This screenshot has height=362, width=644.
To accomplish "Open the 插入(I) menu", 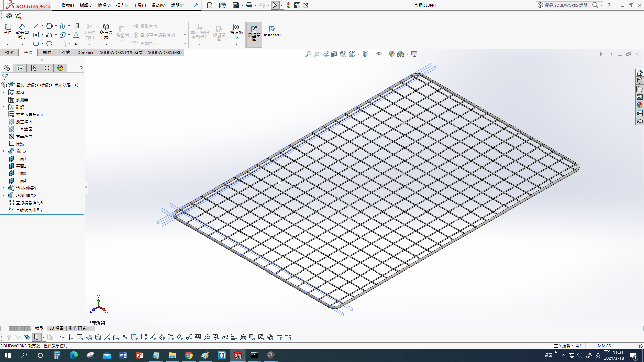I will pos(122,5).
